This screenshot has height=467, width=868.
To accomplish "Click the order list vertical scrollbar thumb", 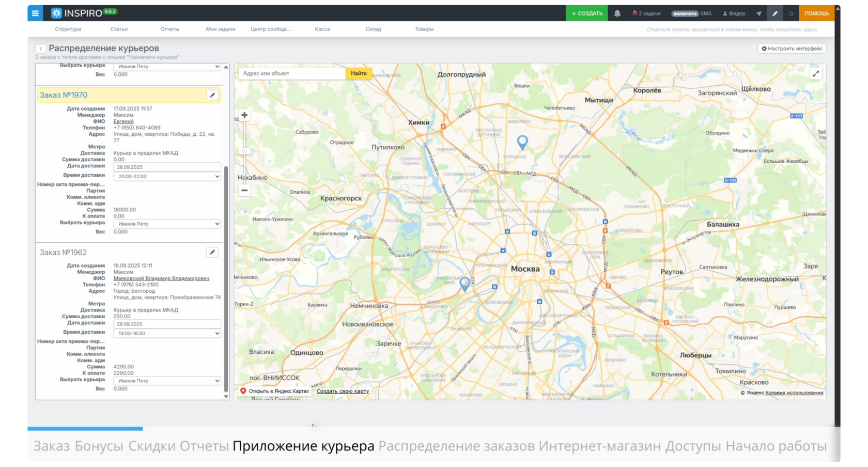I will pyautogui.click(x=226, y=279).
